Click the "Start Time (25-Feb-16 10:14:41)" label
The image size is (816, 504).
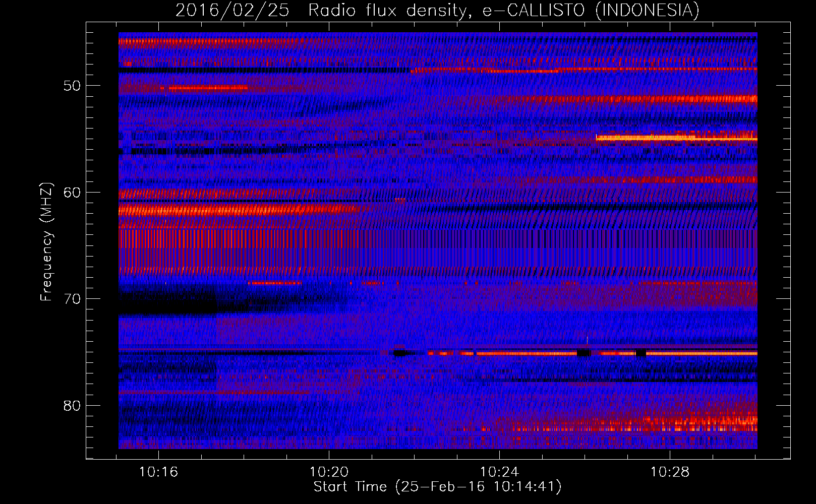pyautogui.click(x=437, y=487)
